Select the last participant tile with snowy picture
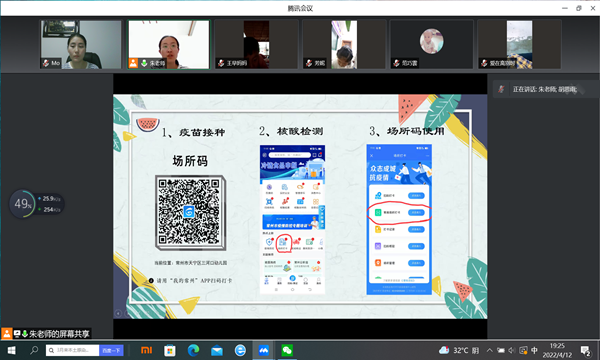The width and height of the screenshot is (600, 360). [x=519, y=45]
